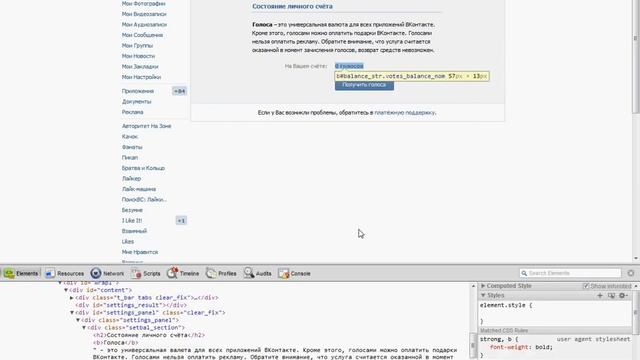Open Приложения in the sidebar
Viewport: 640px width, 360px height.
pos(138,91)
